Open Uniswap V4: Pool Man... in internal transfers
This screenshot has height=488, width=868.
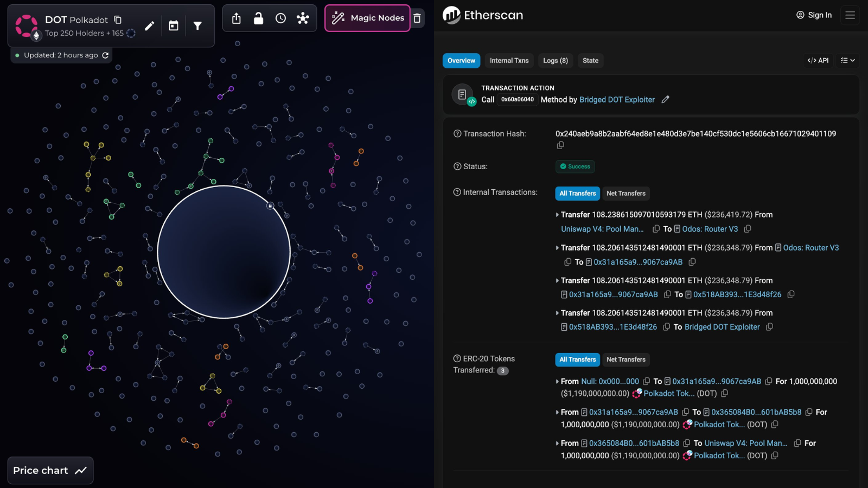coord(602,229)
